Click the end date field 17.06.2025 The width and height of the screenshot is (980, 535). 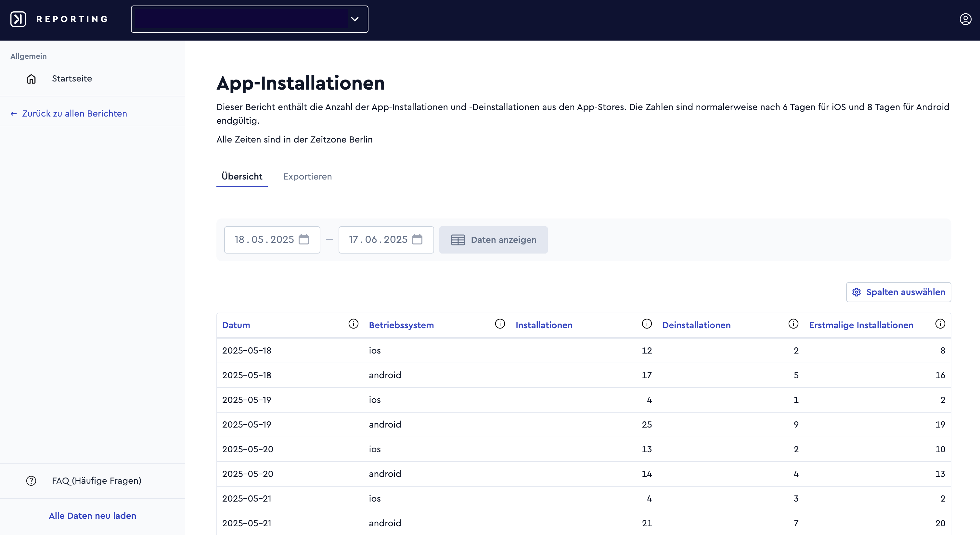(386, 240)
